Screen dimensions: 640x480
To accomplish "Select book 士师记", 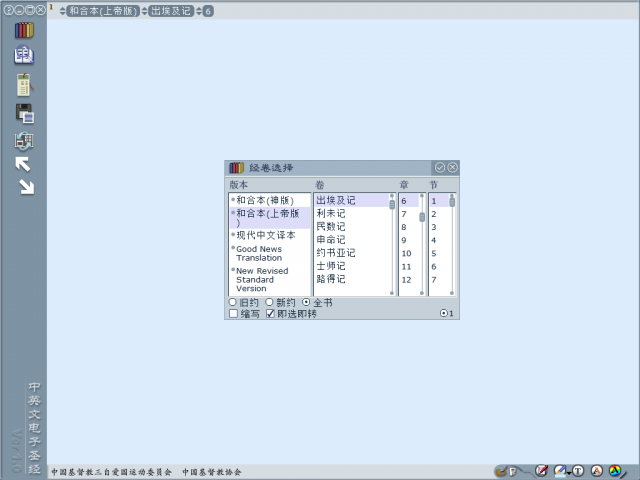I will coord(351,266).
